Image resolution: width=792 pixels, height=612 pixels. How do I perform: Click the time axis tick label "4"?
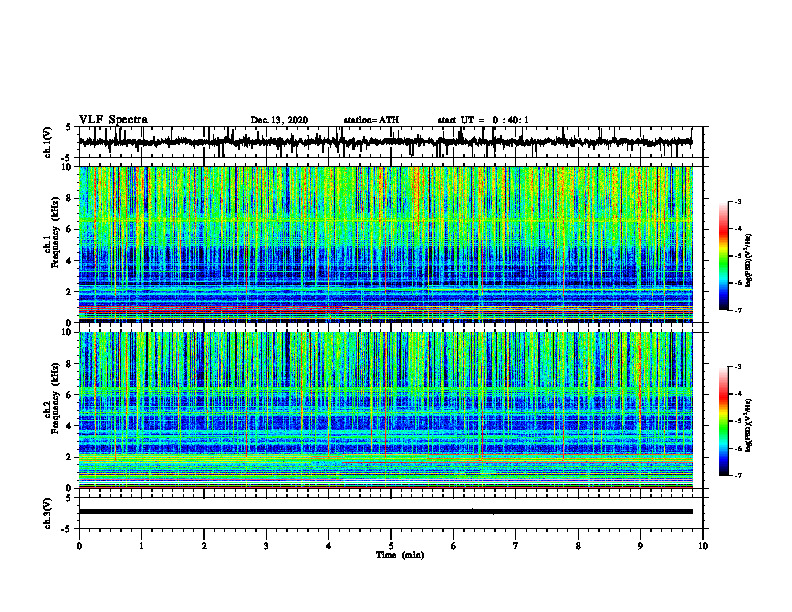[329, 546]
